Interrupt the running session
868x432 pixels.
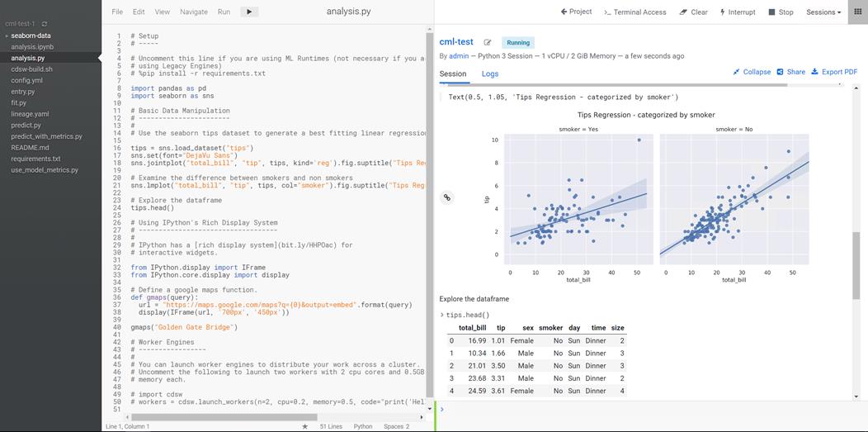[x=738, y=12]
